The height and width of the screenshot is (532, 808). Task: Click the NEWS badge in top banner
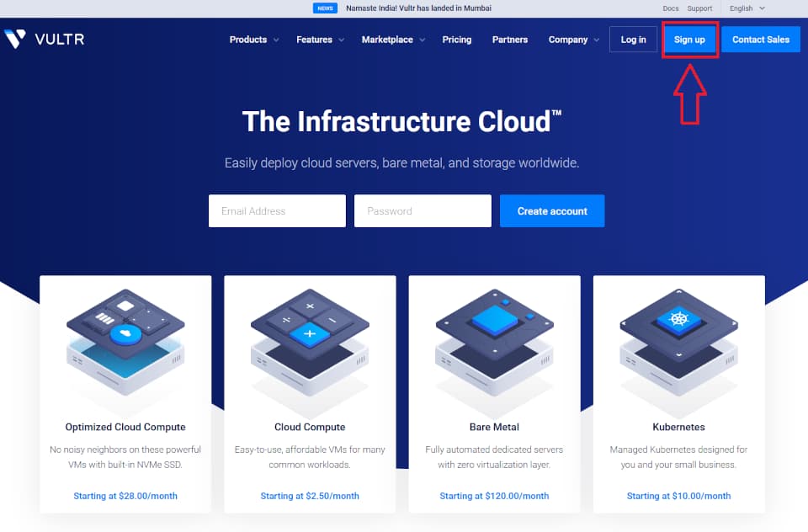325,8
